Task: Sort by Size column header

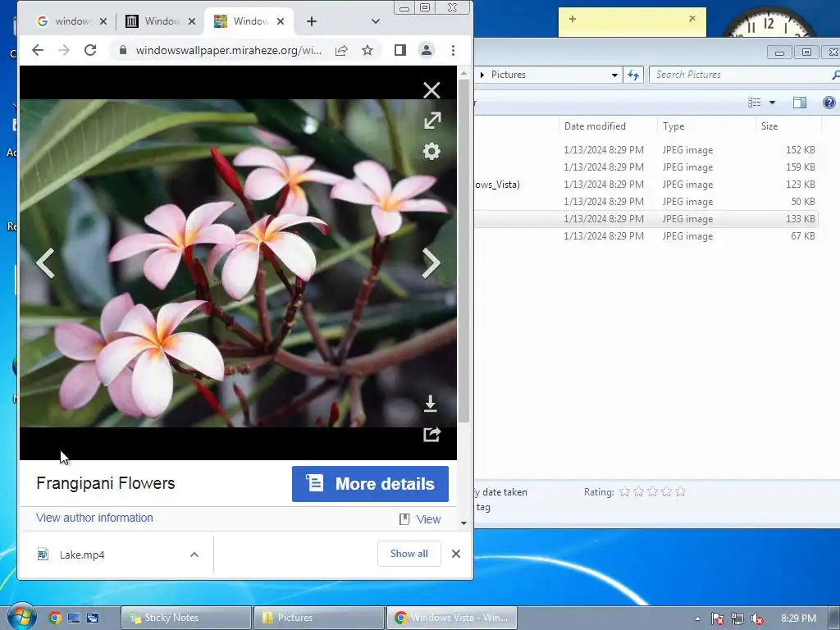Action: tap(769, 126)
